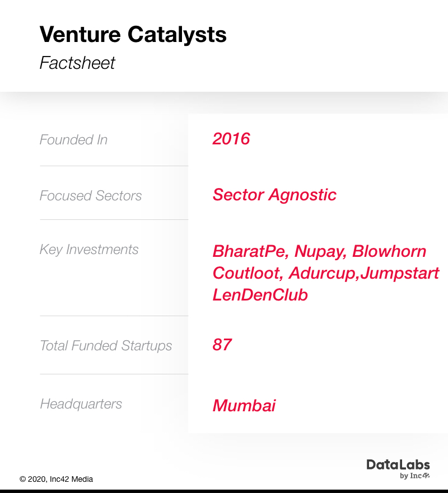Select the Sector Agnostic value

point(274,195)
